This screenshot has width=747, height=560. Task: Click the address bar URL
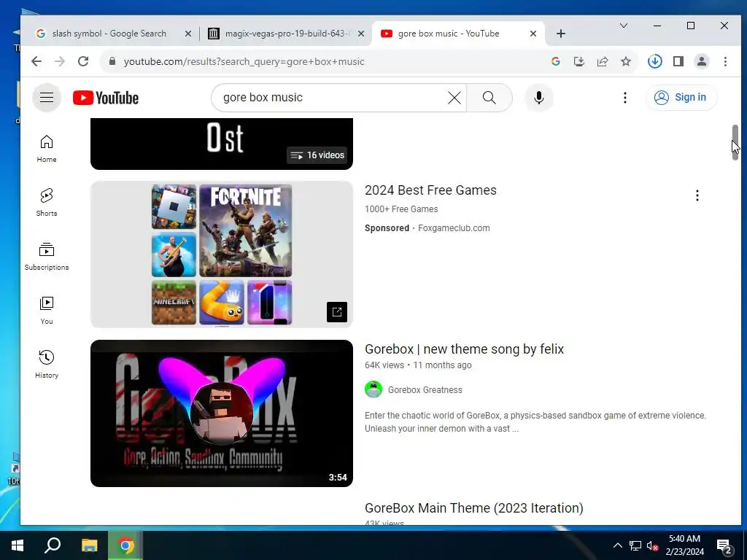[x=244, y=61]
